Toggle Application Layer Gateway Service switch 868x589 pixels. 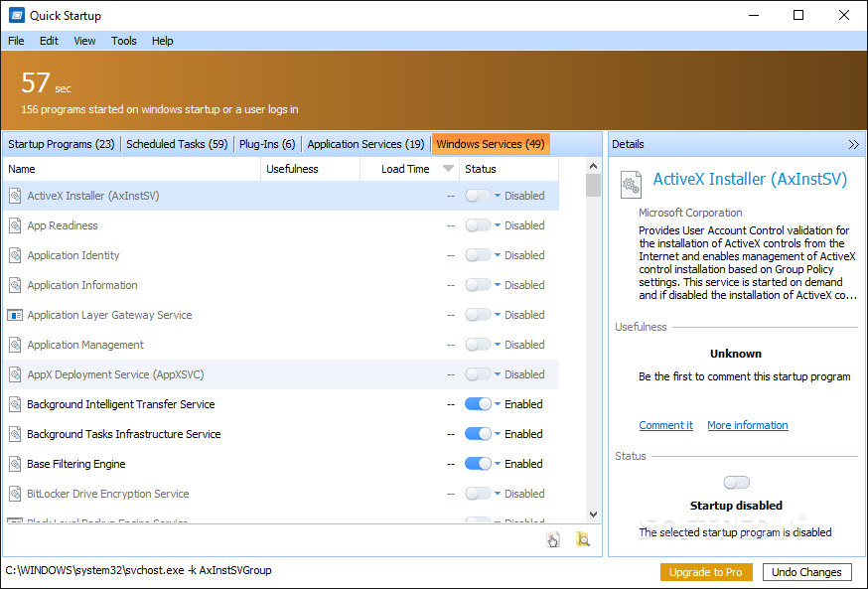click(x=478, y=315)
